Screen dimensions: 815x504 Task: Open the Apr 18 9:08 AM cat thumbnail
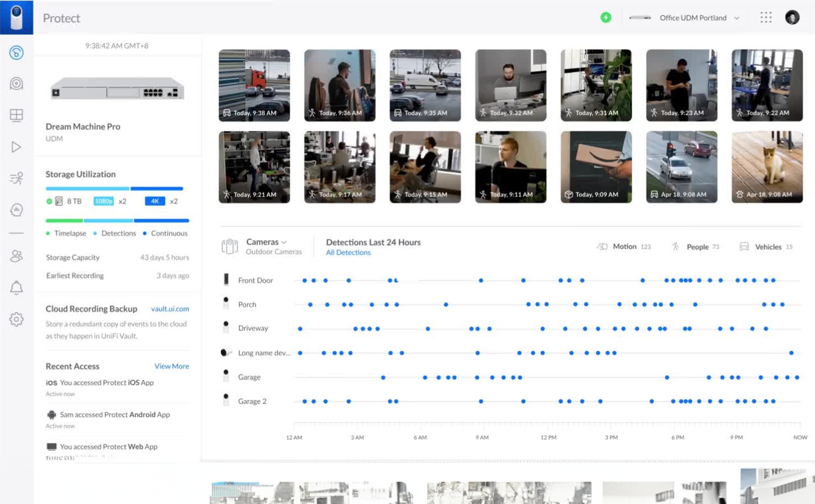pyautogui.click(x=767, y=167)
